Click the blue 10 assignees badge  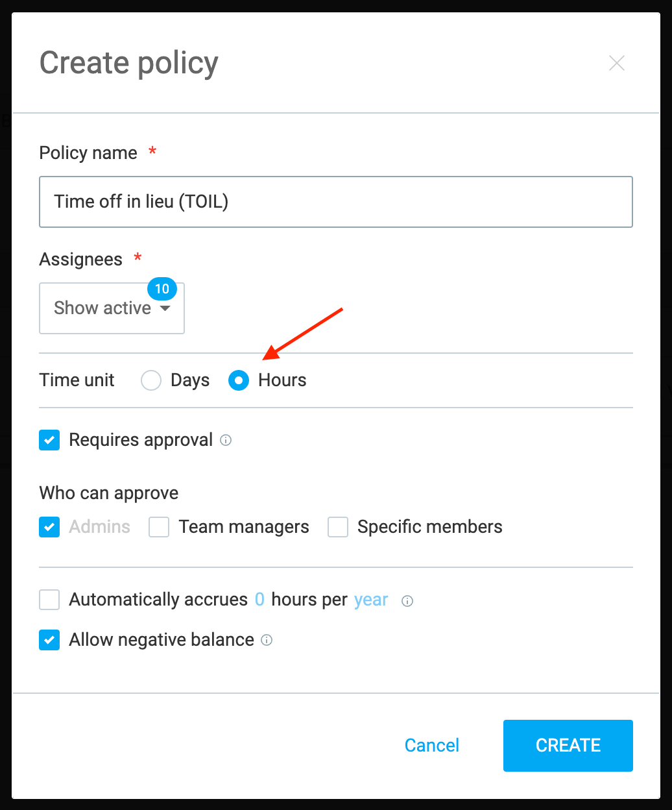(162, 289)
